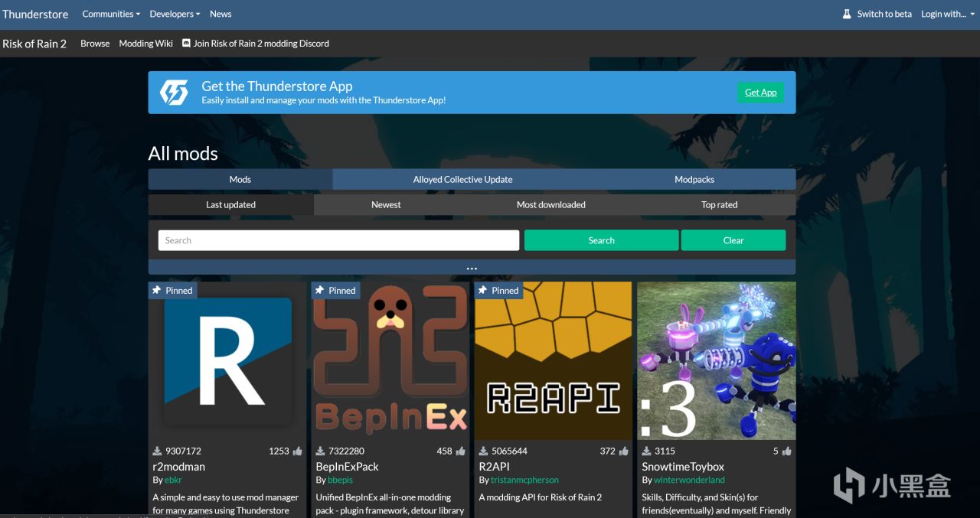
Task: Sort by Top rated
Action: [x=720, y=204]
